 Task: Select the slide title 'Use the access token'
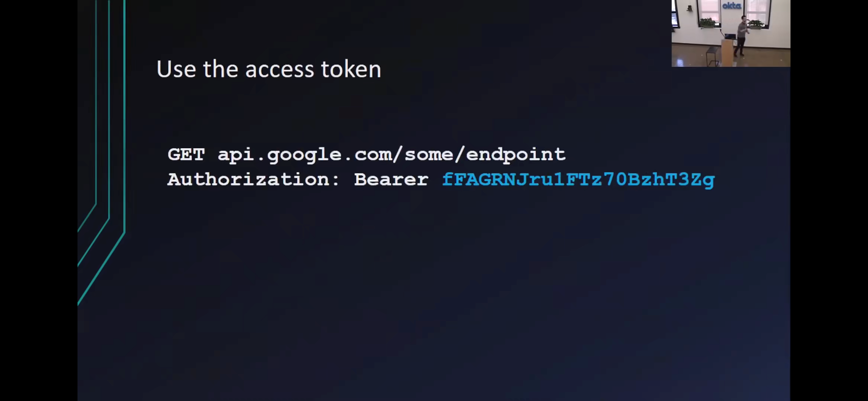(x=269, y=69)
